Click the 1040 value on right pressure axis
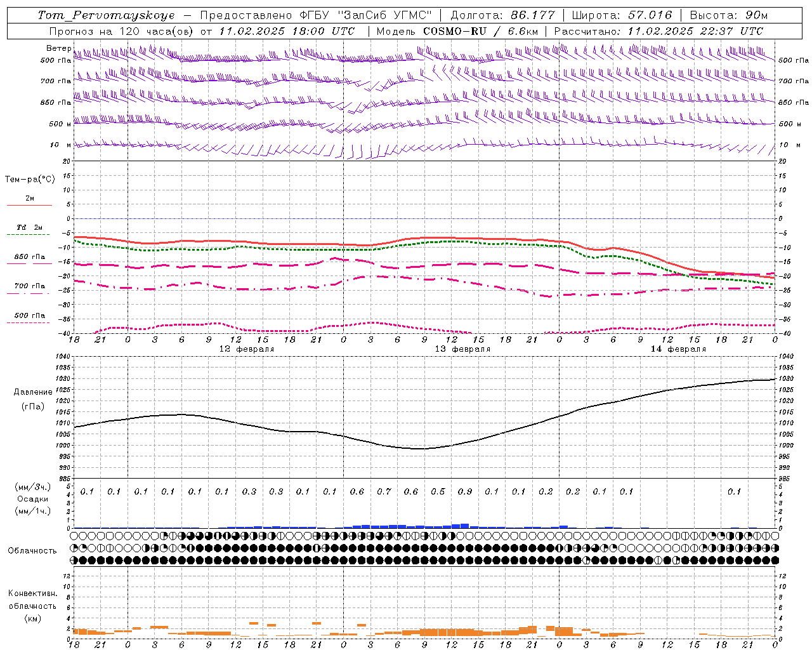This screenshot has height=650, width=812. (x=787, y=356)
